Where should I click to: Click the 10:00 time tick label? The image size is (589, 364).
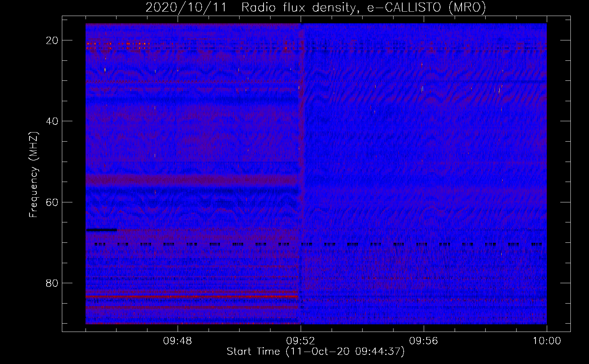click(x=547, y=341)
